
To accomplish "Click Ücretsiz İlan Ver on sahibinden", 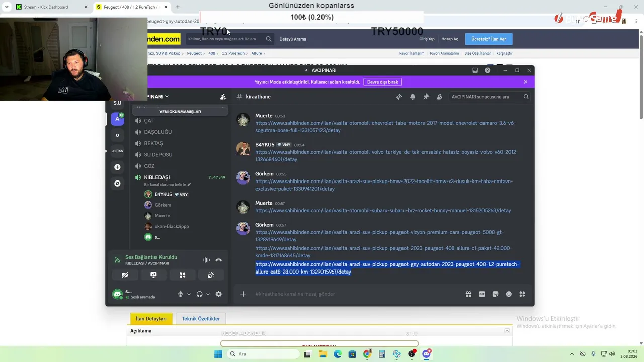I will click(489, 39).
